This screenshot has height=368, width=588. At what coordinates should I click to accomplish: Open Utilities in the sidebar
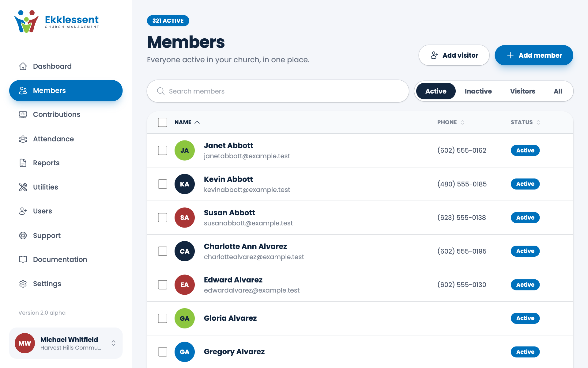(x=66, y=187)
